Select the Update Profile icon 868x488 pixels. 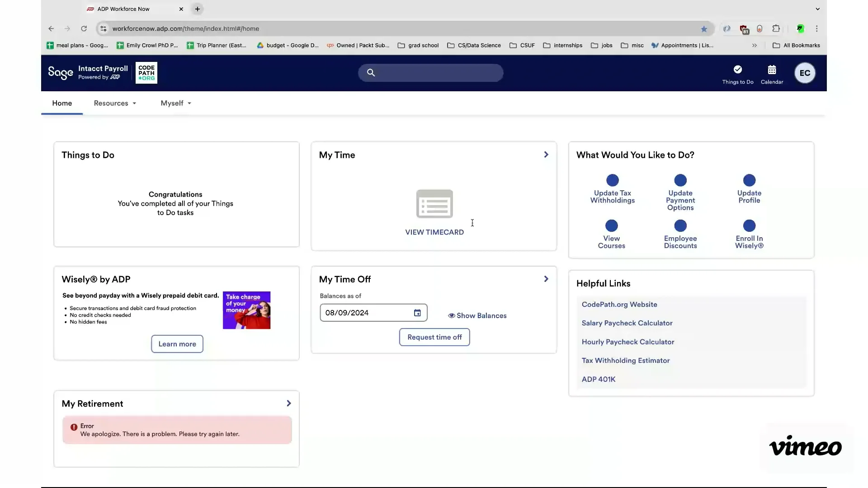pyautogui.click(x=749, y=180)
